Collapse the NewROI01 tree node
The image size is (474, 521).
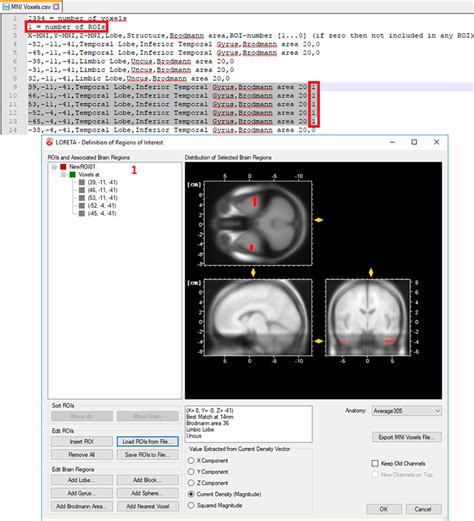(x=54, y=167)
